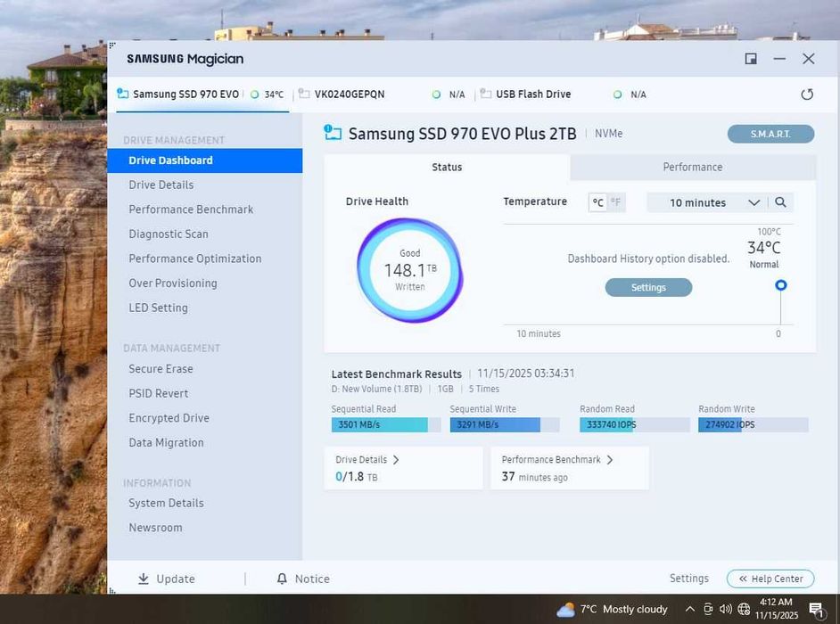The image size is (840, 624).
Task: Expand Drive Details card chevron
Action: tap(396, 460)
